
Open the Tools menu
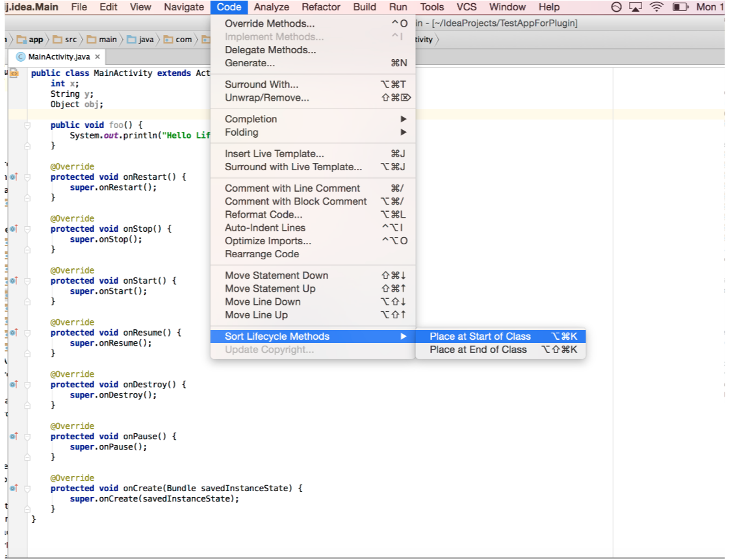tap(432, 7)
